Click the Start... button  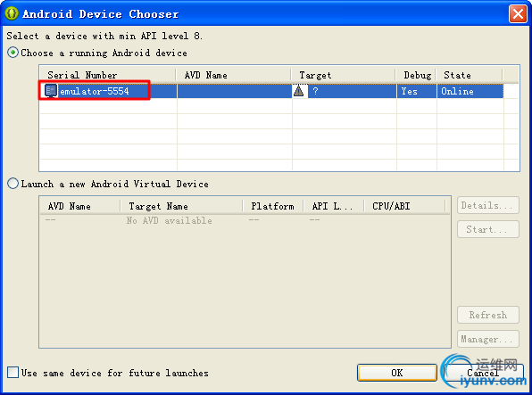click(488, 229)
